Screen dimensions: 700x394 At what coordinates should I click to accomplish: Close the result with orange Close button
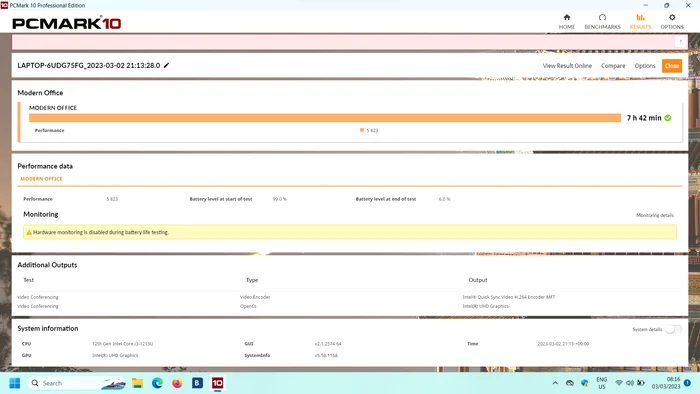(672, 66)
